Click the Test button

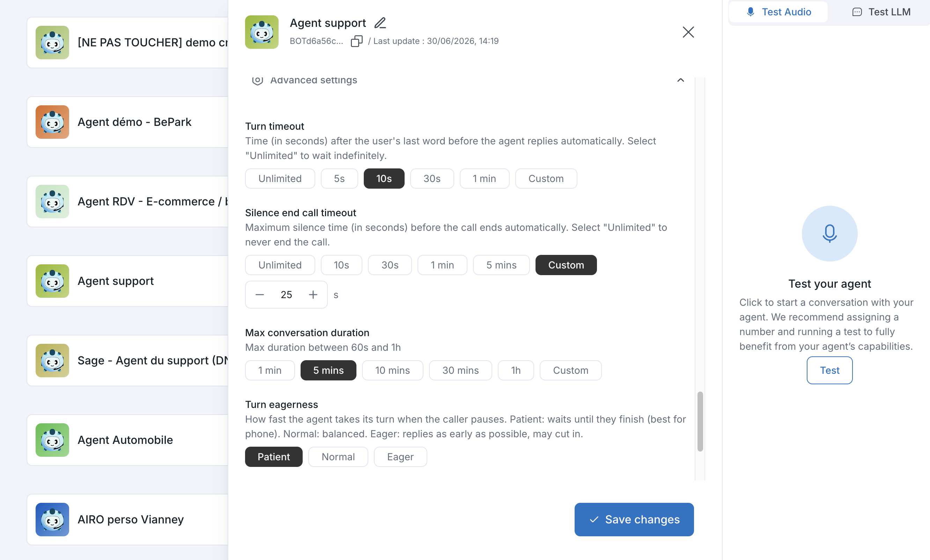point(829,370)
